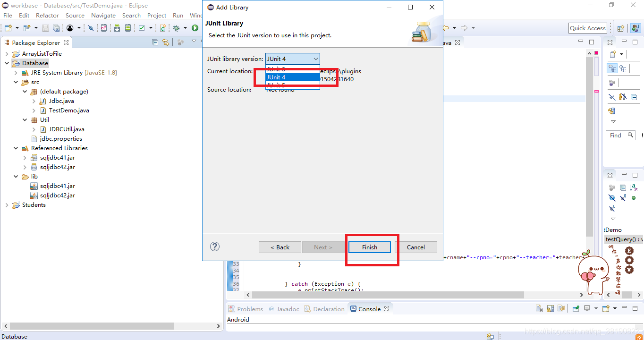Open the JUnit library version combo box
Screen dimensions: 644x340
293,59
